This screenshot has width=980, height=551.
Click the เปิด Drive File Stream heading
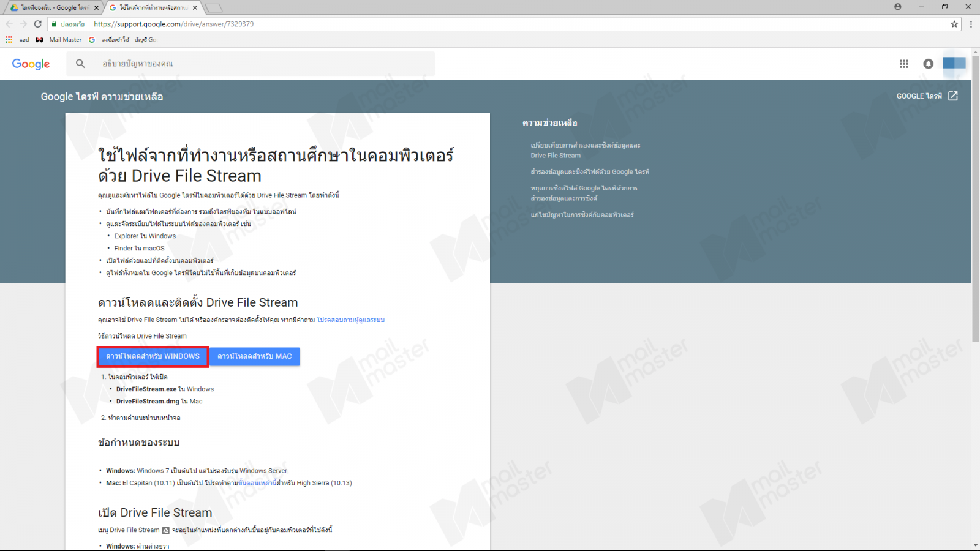[x=155, y=513]
